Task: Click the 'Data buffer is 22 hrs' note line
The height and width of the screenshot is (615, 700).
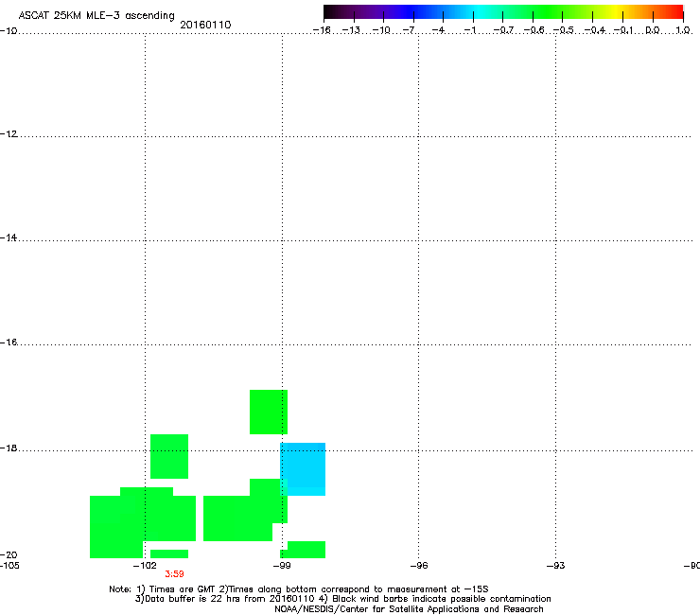Action: click(x=342, y=599)
